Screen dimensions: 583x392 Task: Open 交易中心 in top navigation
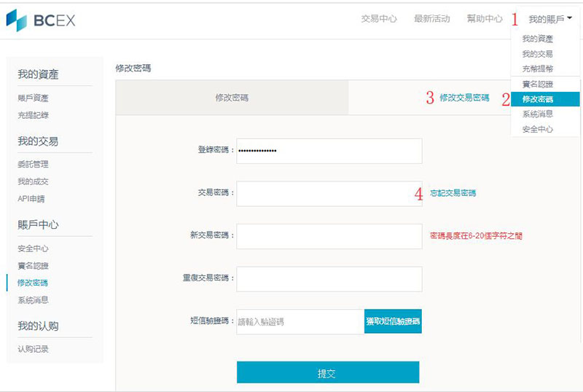pyautogui.click(x=379, y=19)
